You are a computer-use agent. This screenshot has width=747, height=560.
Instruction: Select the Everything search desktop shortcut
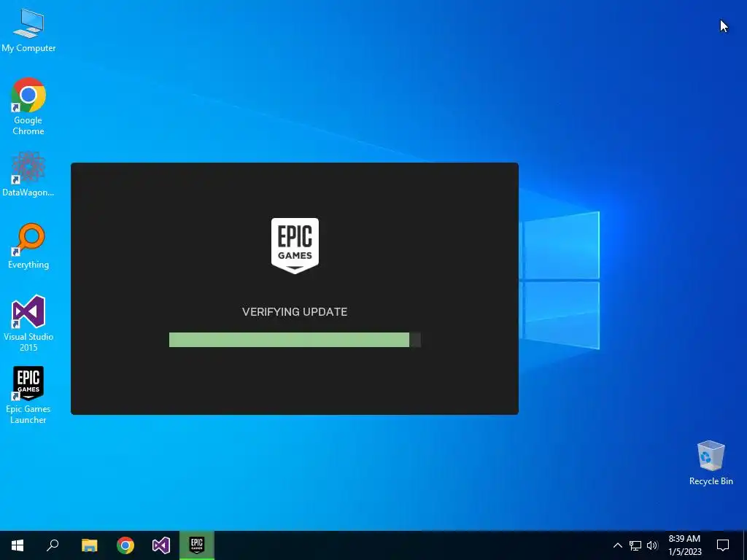[28, 246]
